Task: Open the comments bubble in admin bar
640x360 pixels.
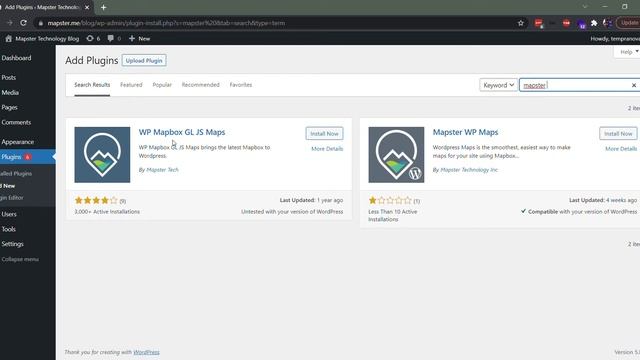Action: coord(114,38)
